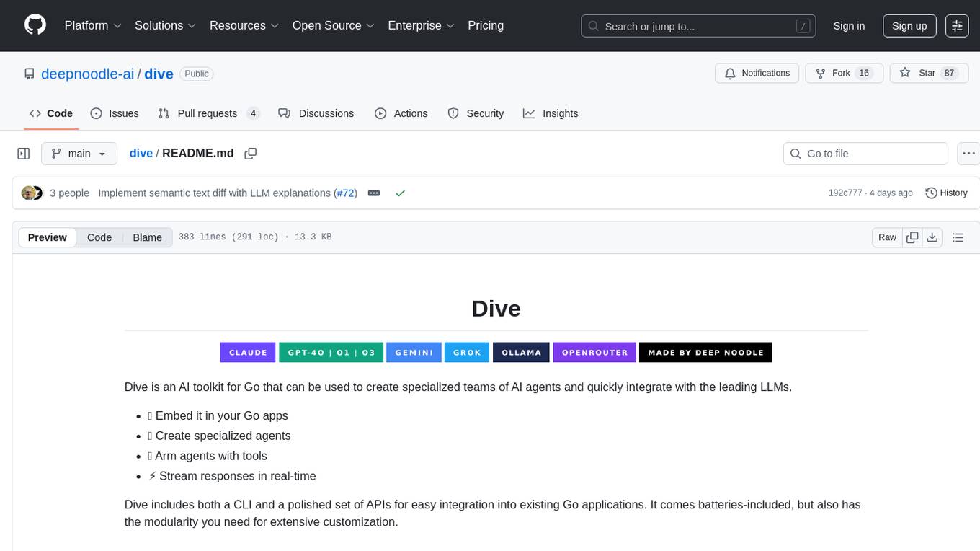Image resolution: width=980 pixels, height=551 pixels.
Task: Open the Issues tab
Action: pos(115,113)
